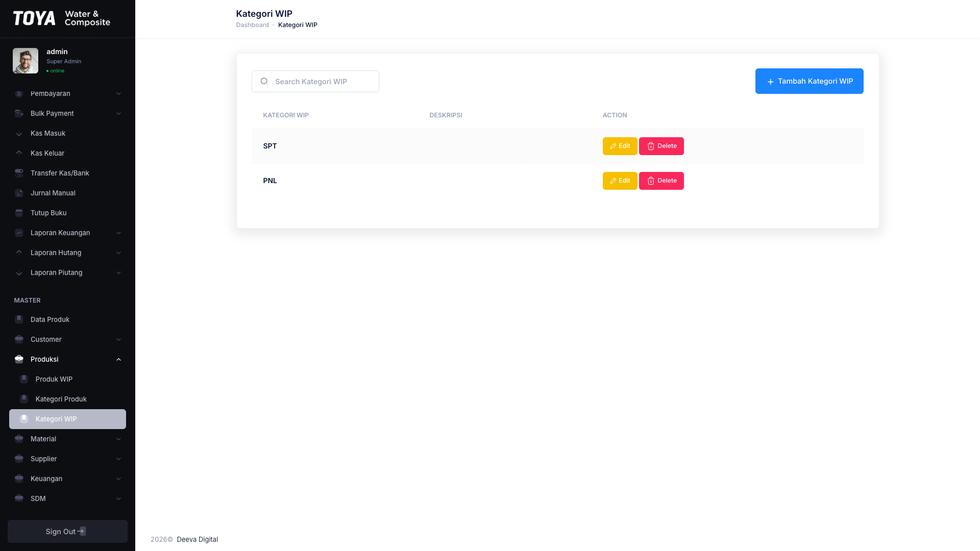
Task: Click the Kas Masuk arrow icon
Action: [19, 134]
